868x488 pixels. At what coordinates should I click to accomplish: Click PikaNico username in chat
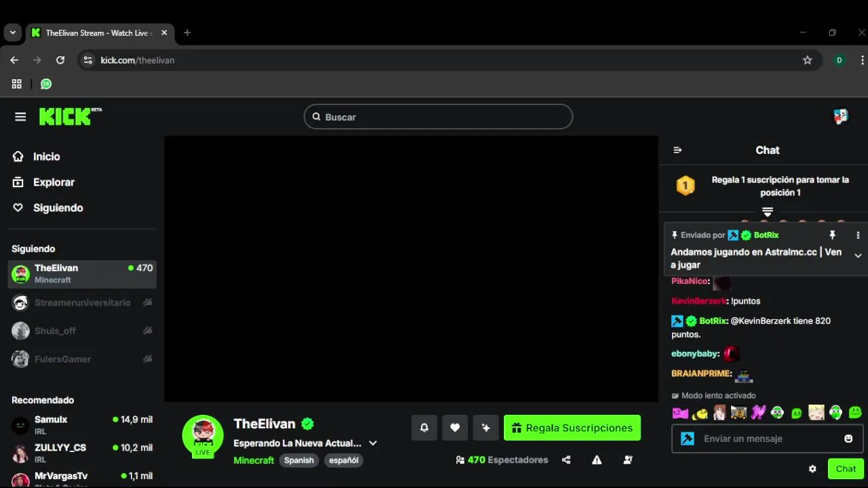point(689,281)
